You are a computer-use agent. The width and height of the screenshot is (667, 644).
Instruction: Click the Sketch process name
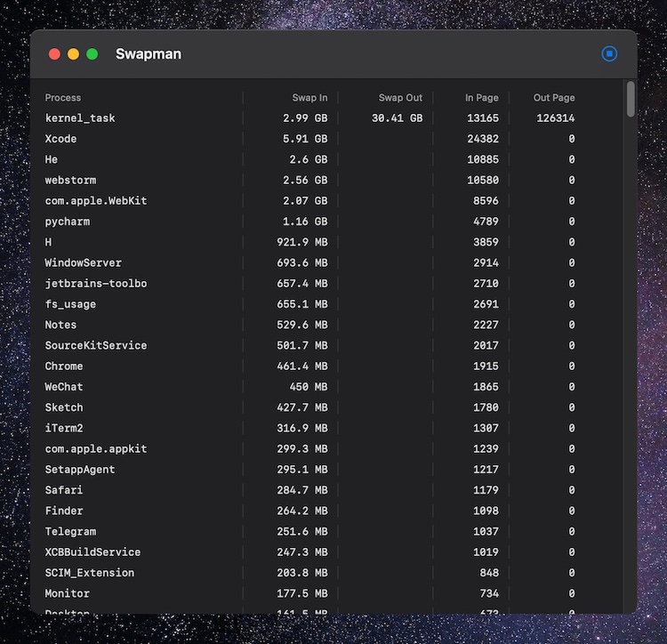coord(64,407)
